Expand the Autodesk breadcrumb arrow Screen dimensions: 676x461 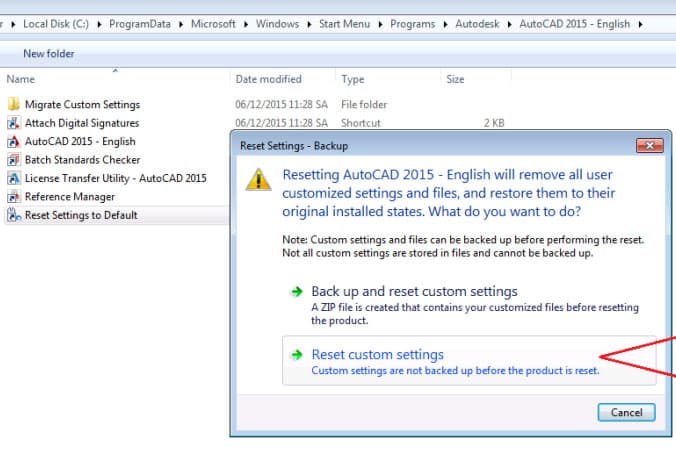coord(511,21)
